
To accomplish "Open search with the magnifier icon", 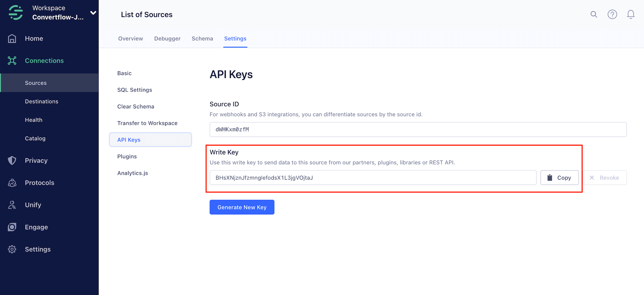I will click(594, 14).
